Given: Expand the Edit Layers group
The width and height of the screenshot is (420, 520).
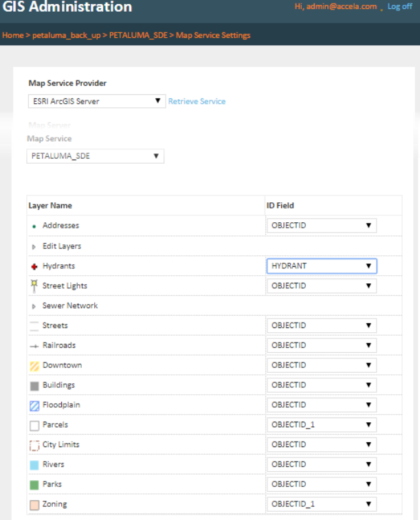Looking at the screenshot, I should tap(34, 246).
